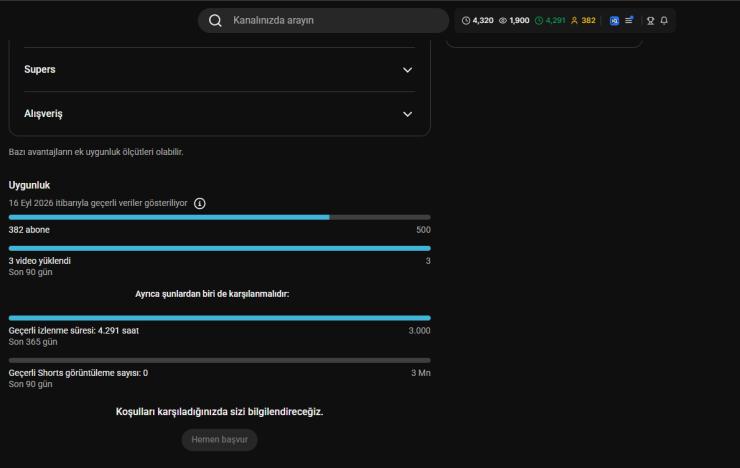Click the clock icon showing 4,320
This screenshot has height=468, width=740.
[x=466, y=20]
